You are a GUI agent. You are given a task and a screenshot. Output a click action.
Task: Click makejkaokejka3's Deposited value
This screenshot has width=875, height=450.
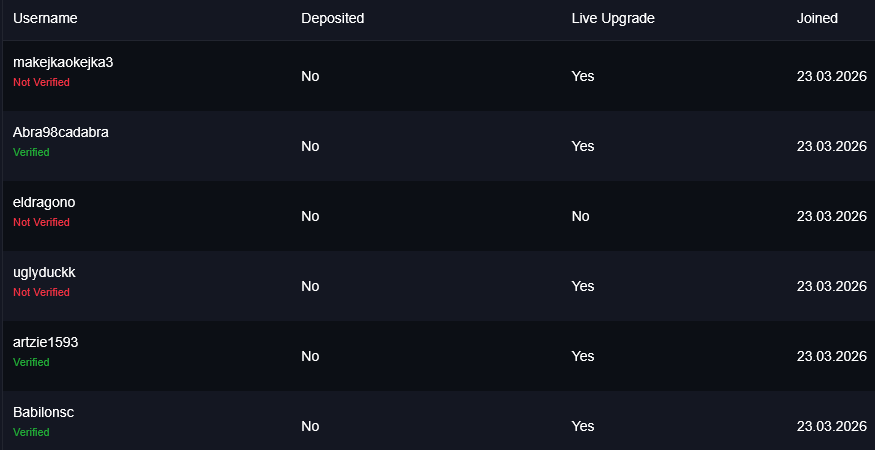(x=310, y=76)
